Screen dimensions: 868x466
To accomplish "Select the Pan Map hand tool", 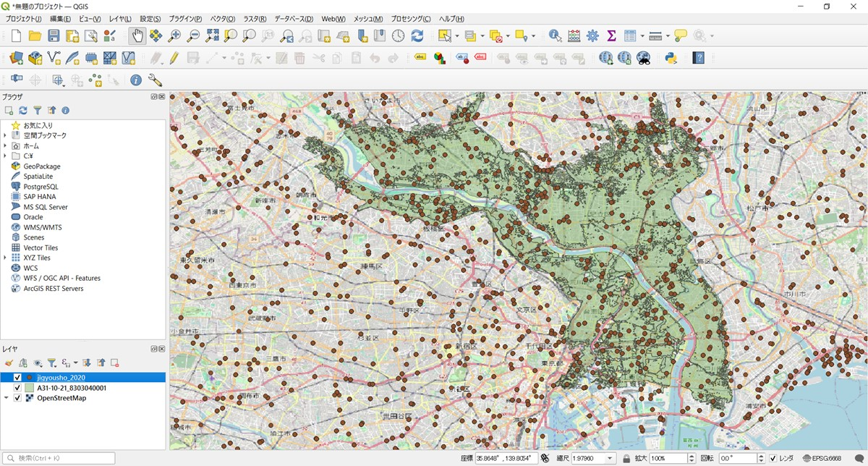I will [137, 35].
